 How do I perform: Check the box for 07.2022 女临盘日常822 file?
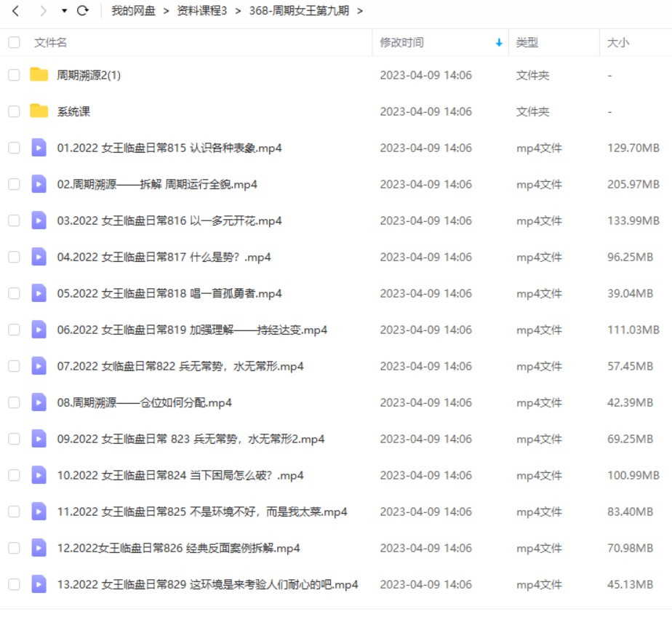[x=14, y=366]
